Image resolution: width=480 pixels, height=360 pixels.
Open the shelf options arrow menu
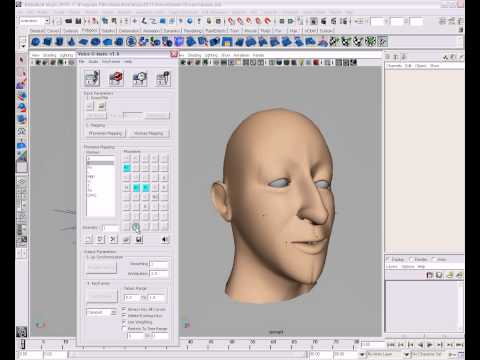click(x=23, y=46)
